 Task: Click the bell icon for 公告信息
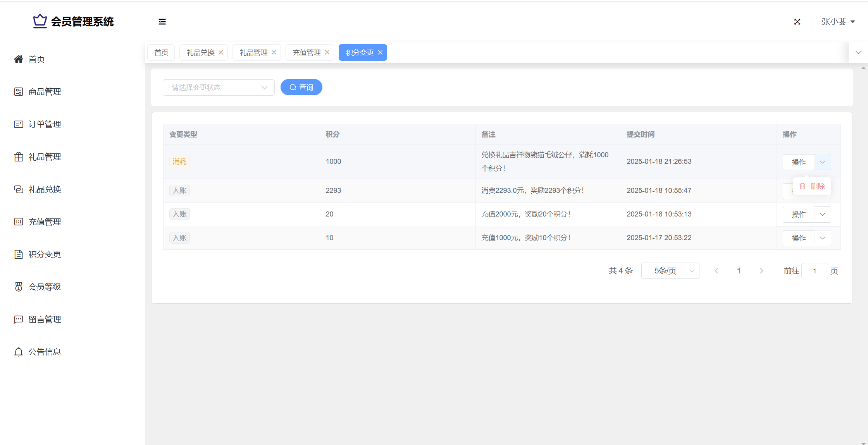pyautogui.click(x=19, y=352)
